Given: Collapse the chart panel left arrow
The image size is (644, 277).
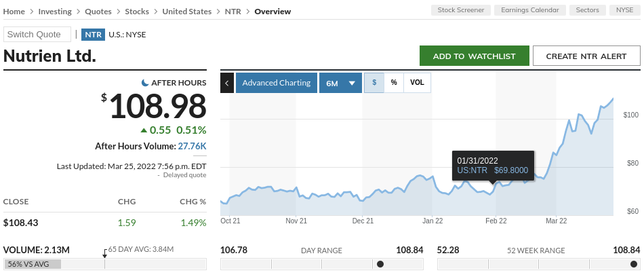Looking at the screenshot, I should tap(227, 83).
